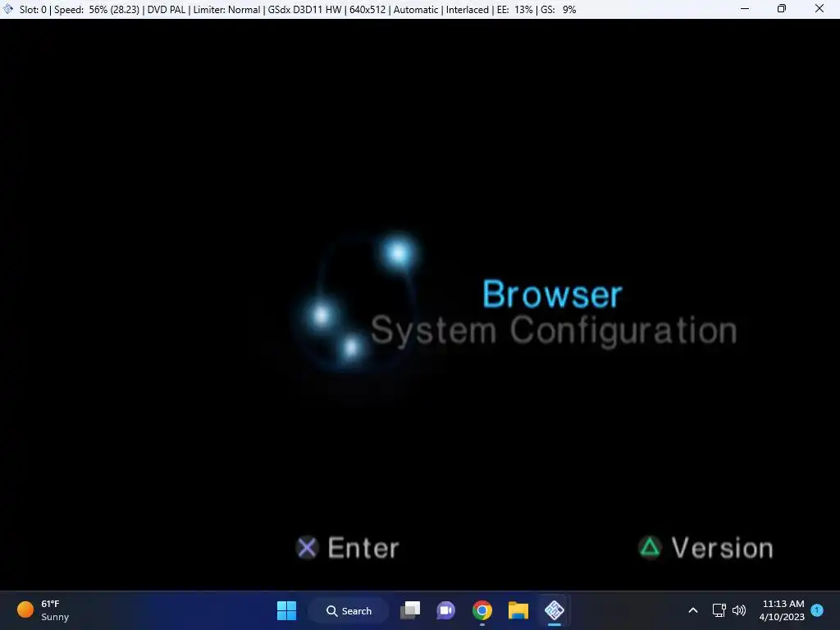840x630 pixels.
Task: Open File Explorer from the taskbar
Action: point(518,610)
